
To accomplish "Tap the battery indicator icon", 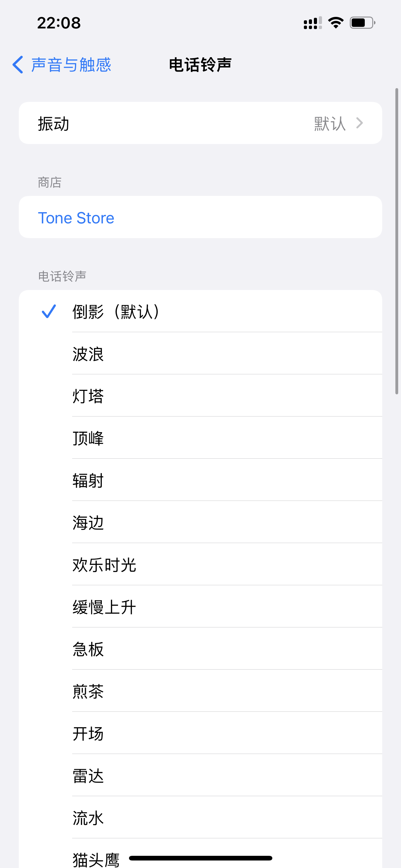I will point(362,23).
